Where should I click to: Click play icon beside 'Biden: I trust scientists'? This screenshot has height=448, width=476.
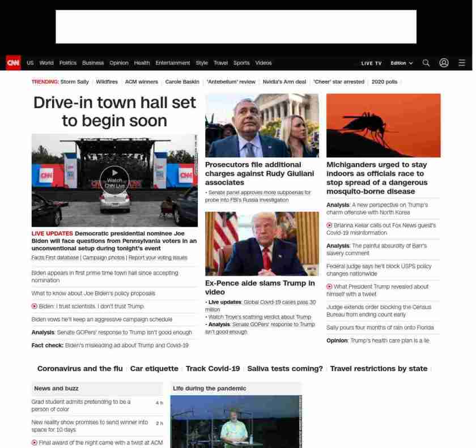pyautogui.click(x=35, y=306)
